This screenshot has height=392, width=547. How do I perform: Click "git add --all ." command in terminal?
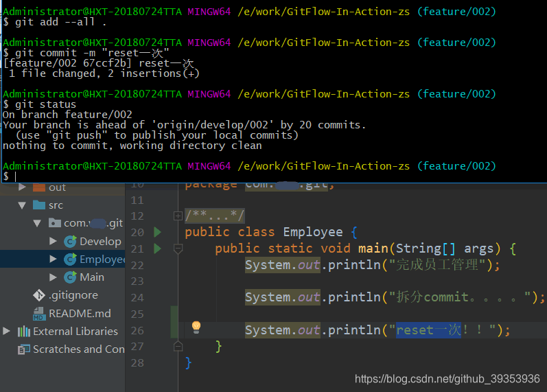(60, 22)
